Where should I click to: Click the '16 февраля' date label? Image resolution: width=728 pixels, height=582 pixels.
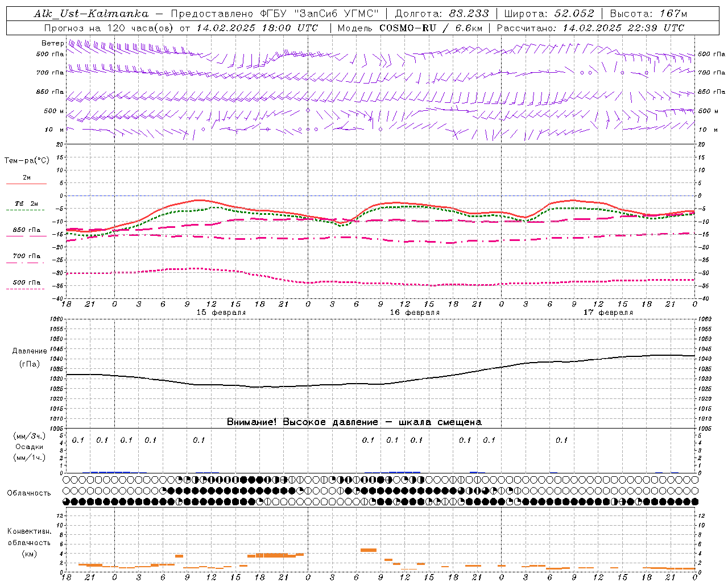tap(415, 313)
